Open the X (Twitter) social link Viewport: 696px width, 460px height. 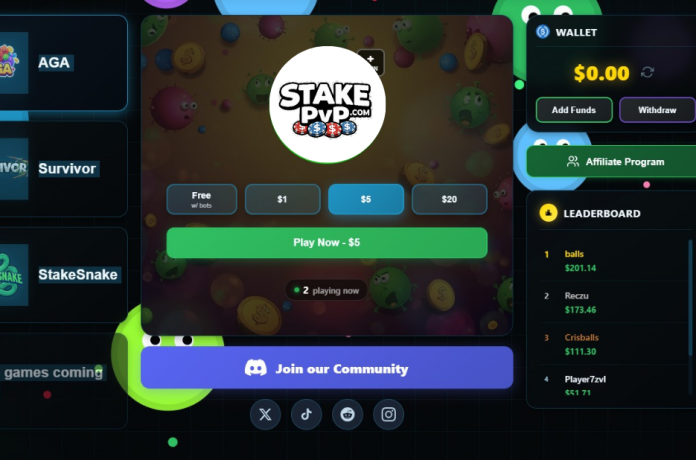click(265, 414)
